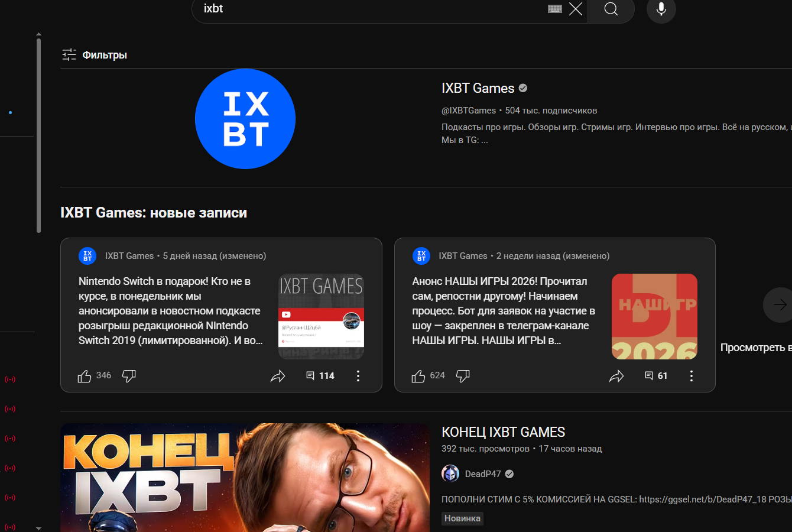This screenshot has width=792, height=532.
Task: Click the author avatar on the Nintendo Switch post
Action: pyautogui.click(x=87, y=256)
